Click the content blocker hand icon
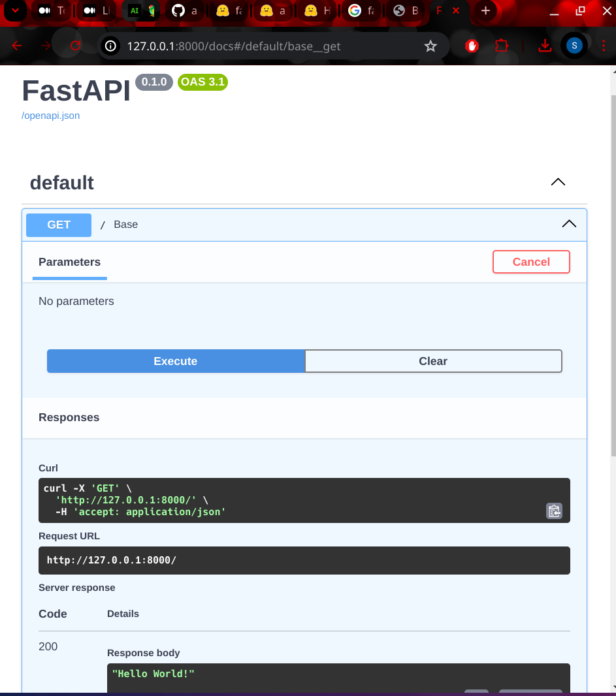 tap(472, 46)
